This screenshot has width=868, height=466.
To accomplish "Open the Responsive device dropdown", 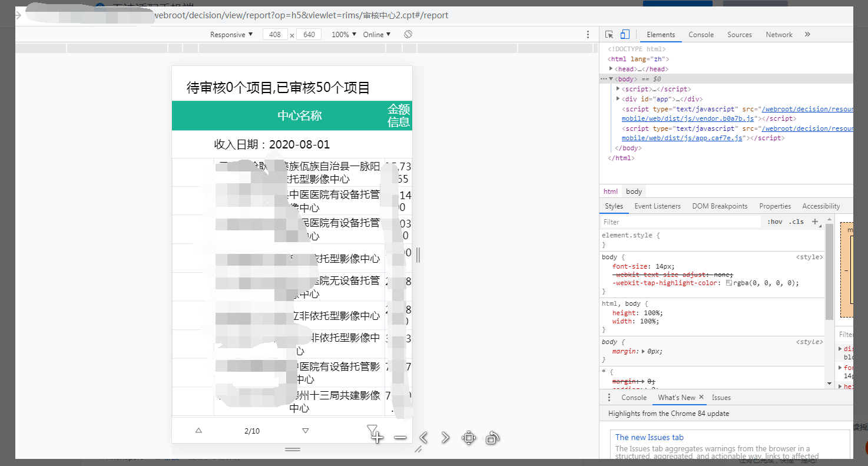I will (231, 35).
